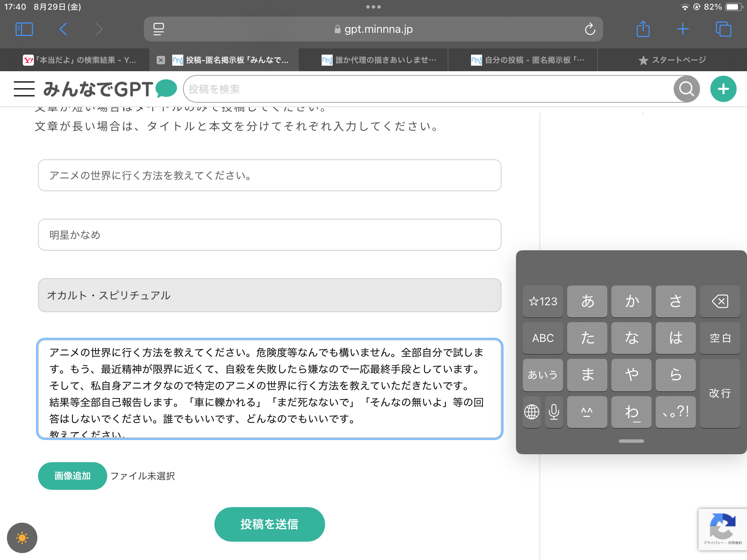Focus the 投稿を検索 search field

point(429,89)
